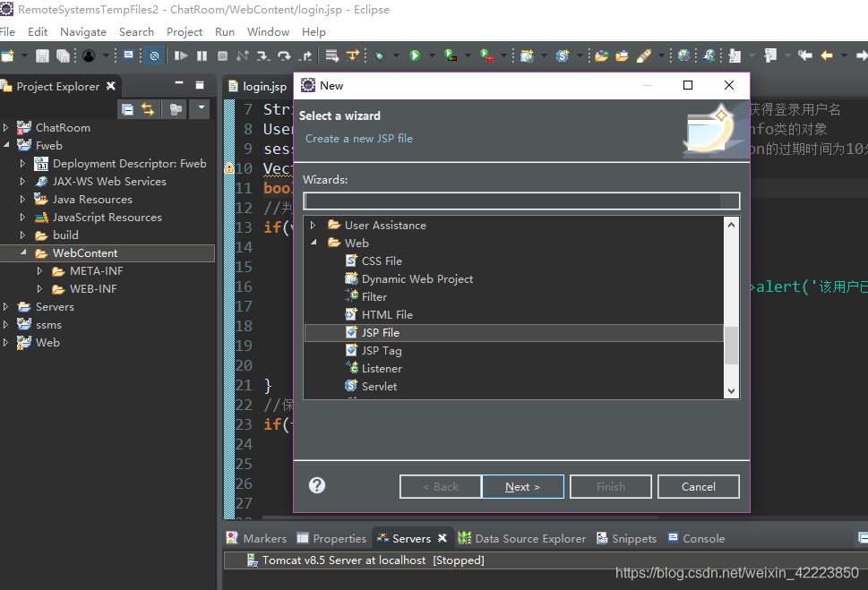Click the Open Web Browser toolbar icon
The image size is (868, 590).
(x=683, y=56)
